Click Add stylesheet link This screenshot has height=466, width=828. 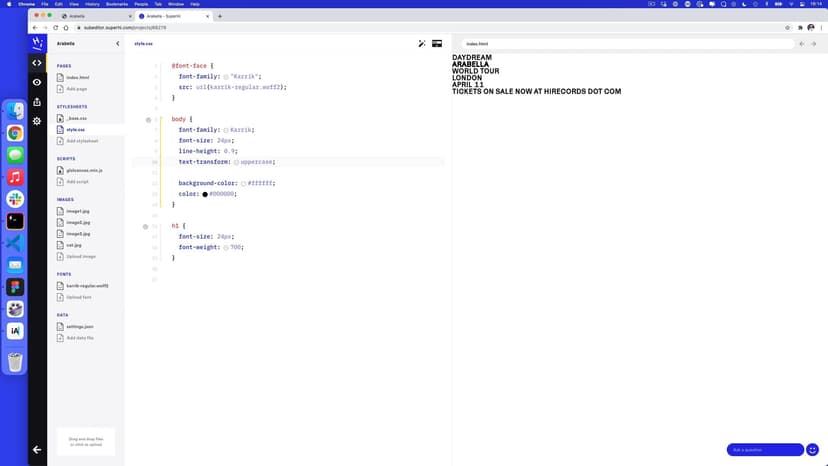click(x=81, y=141)
